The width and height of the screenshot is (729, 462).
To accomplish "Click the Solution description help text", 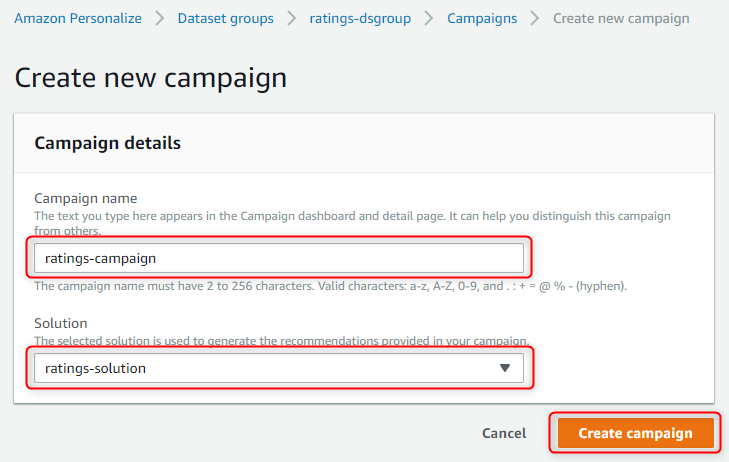I will [x=282, y=341].
